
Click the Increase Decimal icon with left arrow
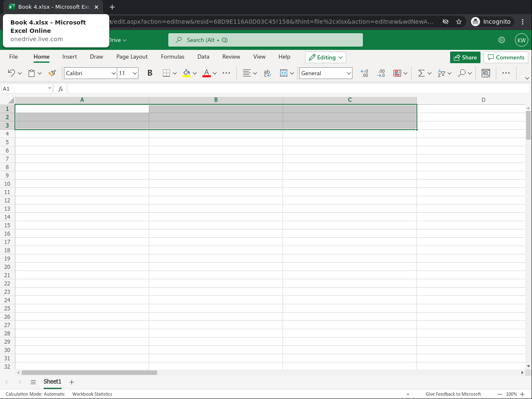365,73
